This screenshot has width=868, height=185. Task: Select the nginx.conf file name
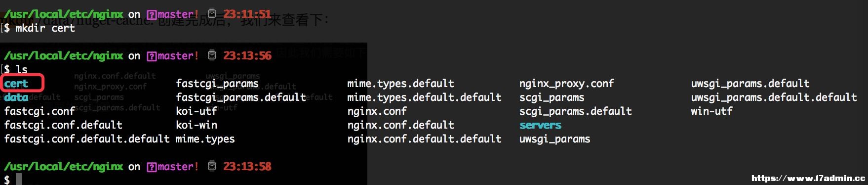377,111
